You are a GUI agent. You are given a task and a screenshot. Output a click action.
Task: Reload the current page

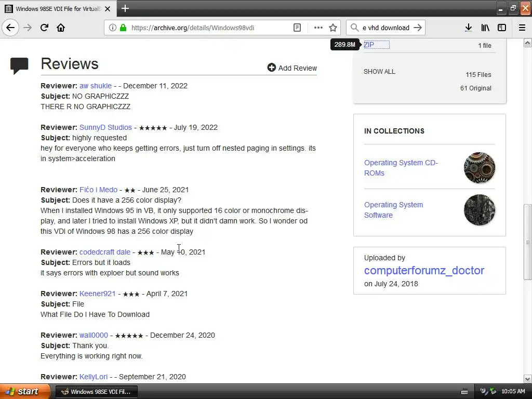pos(44,28)
